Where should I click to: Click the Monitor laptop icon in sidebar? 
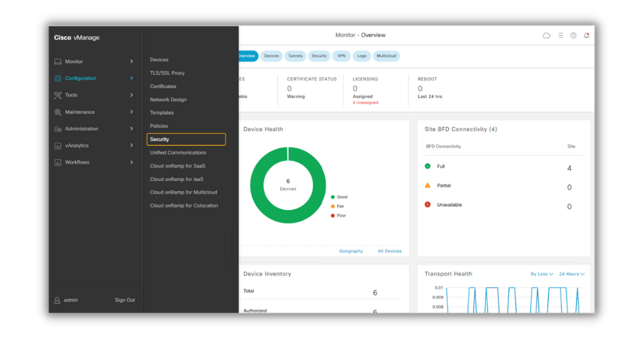pos(58,62)
